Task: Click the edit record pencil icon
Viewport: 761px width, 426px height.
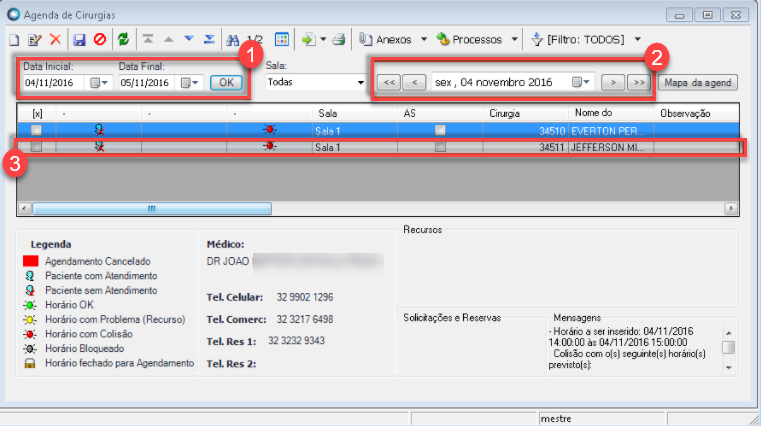Action: [34, 40]
